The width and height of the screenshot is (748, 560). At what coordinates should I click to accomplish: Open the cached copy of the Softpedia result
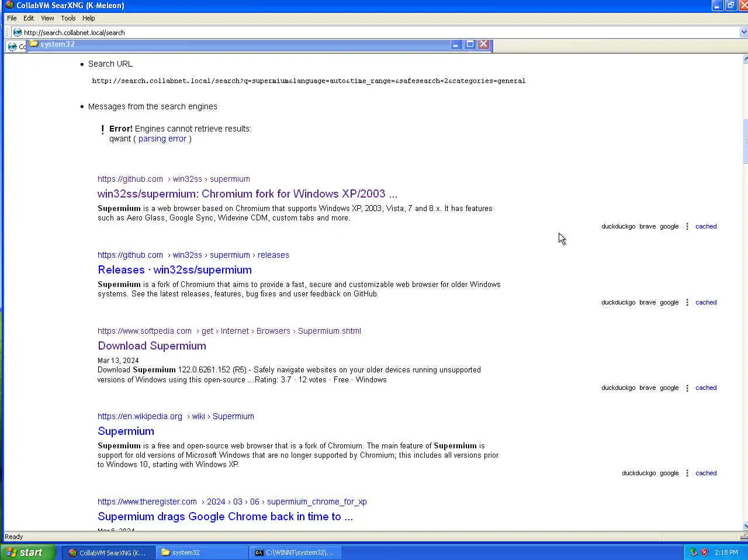point(706,388)
